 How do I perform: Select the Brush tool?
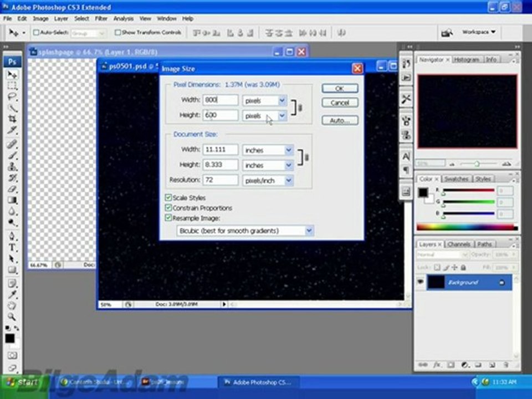12,155
